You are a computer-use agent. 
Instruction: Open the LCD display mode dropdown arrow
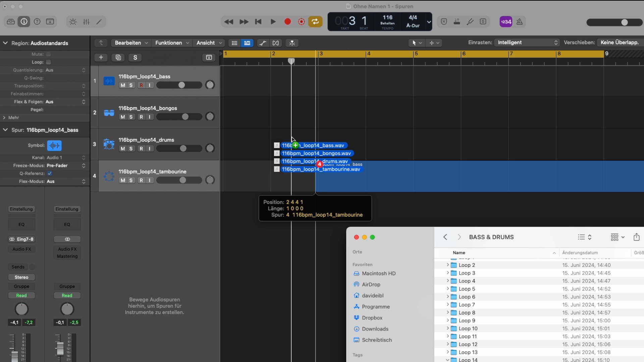click(x=429, y=22)
